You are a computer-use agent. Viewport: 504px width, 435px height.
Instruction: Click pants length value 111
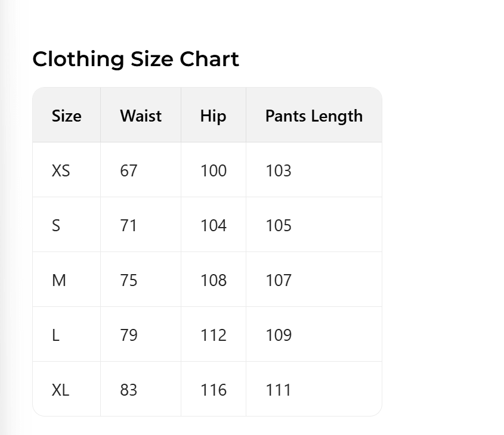(x=279, y=390)
